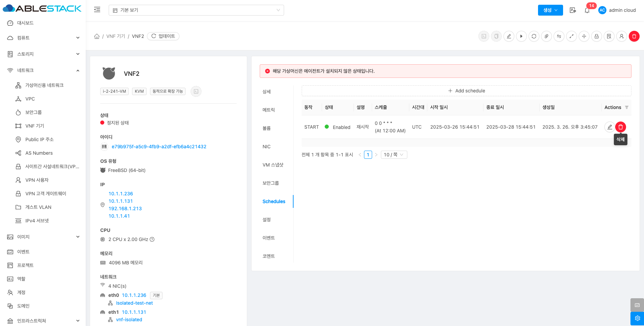Open the Actions column filter
644x326 pixels.
tap(626, 107)
